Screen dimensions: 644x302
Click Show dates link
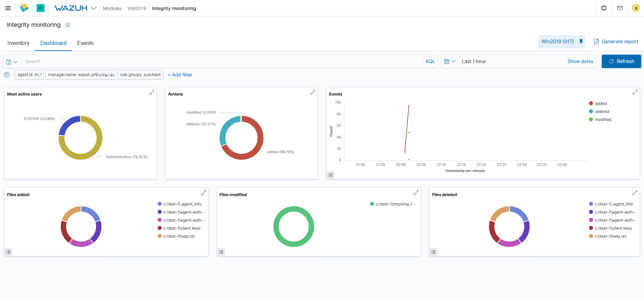[x=580, y=61]
